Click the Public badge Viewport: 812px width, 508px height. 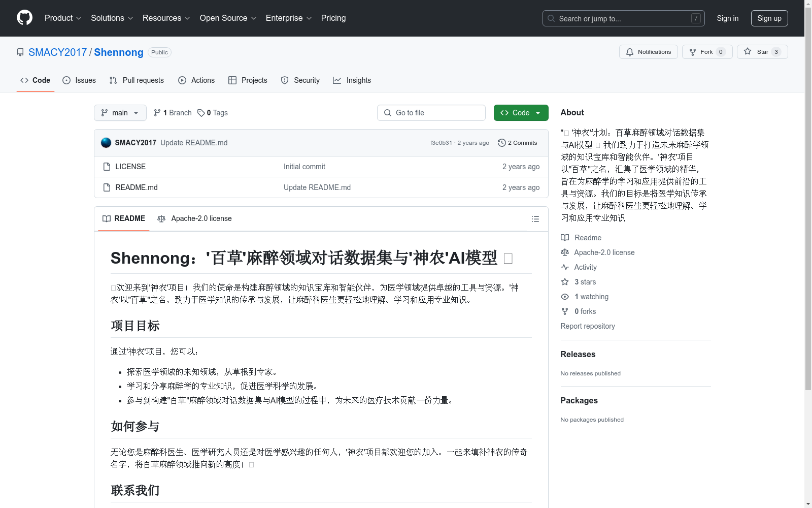[x=159, y=52]
